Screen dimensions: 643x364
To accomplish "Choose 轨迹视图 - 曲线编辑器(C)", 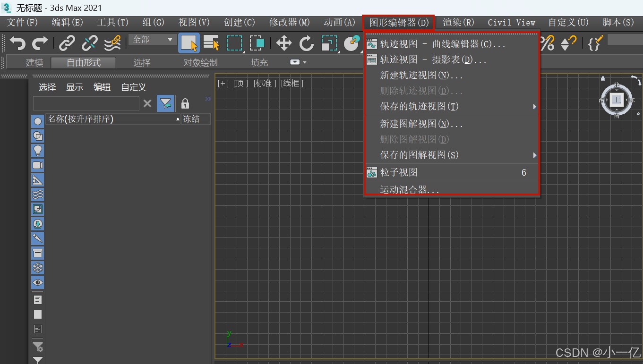I will pos(452,44).
